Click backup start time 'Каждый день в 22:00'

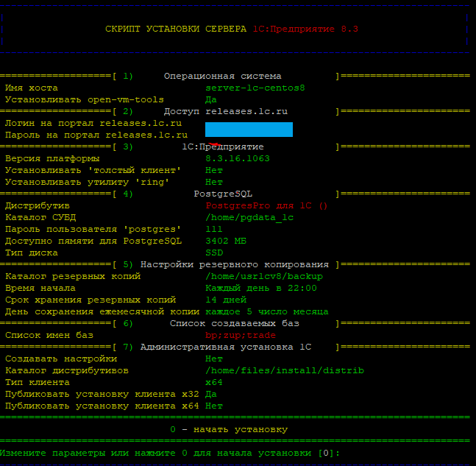tap(260, 288)
